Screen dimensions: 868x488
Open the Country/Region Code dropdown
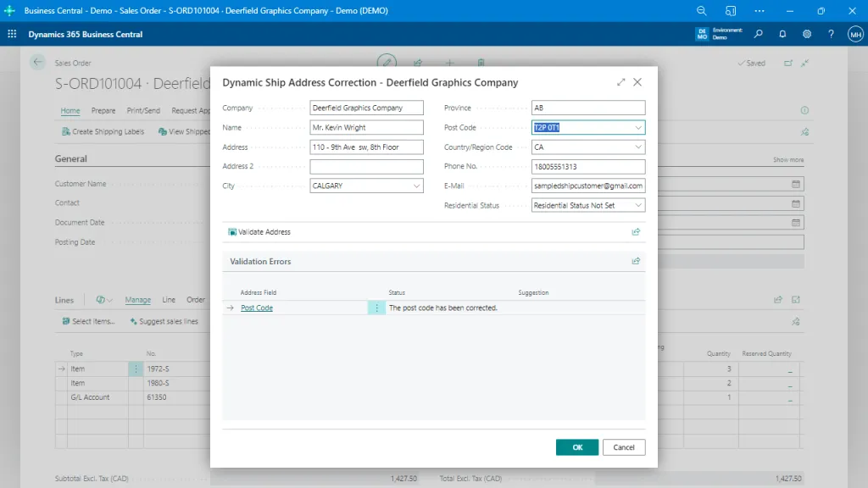pyautogui.click(x=637, y=147)
